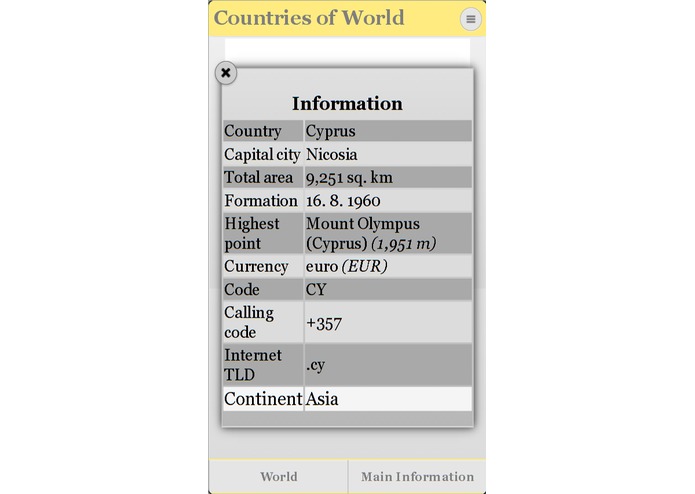
Task: Click the Nicosia value
Action: [388, 154]
